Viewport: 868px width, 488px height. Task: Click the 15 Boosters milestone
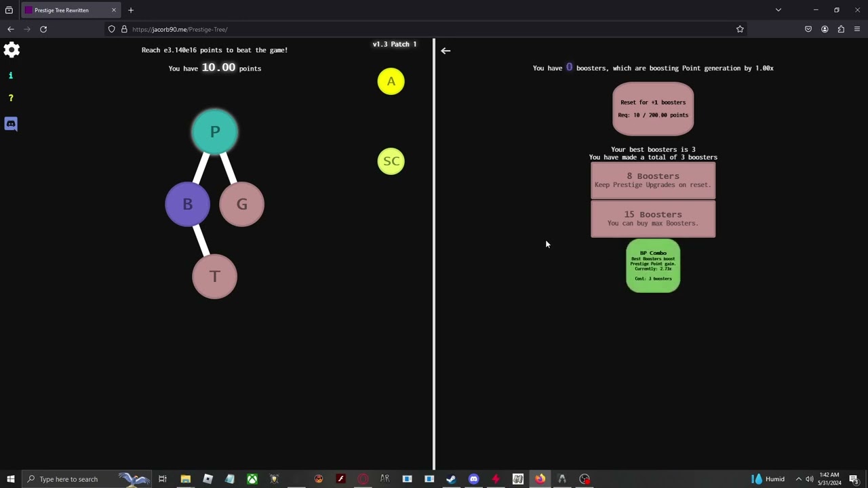(653, 219)
